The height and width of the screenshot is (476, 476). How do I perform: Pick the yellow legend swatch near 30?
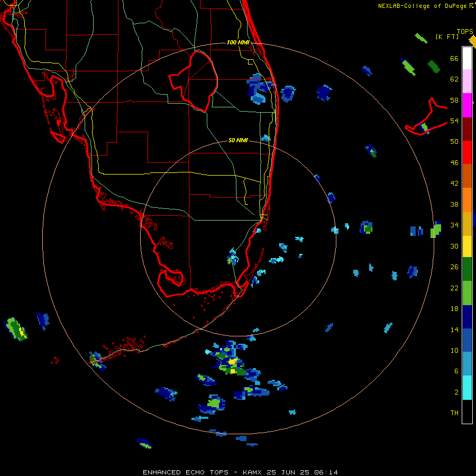tap(467, 246)
